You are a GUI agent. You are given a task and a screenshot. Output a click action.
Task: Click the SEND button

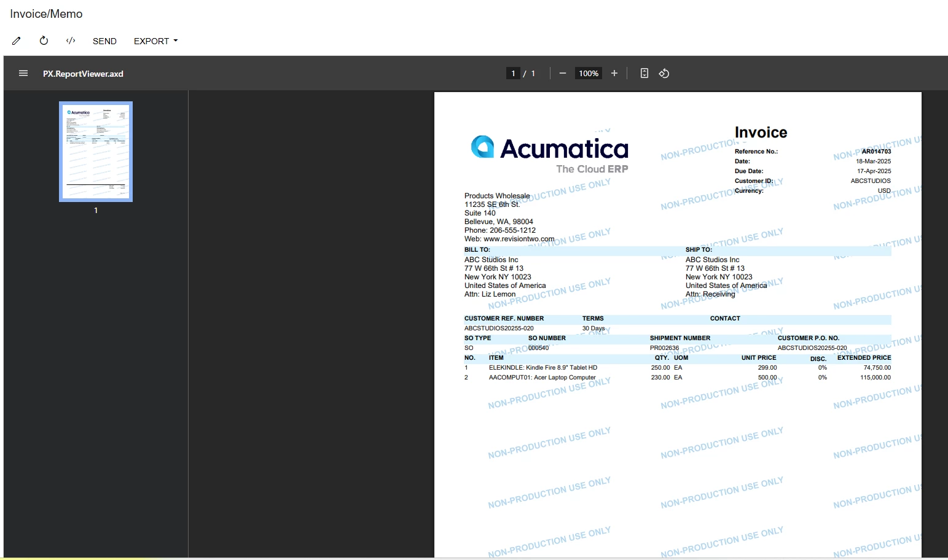point(104,41)
